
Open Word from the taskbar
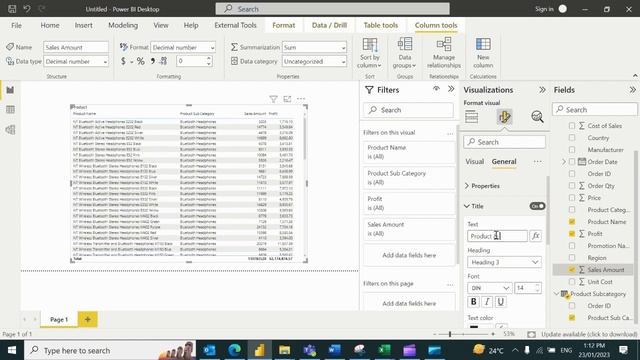point(334,350)
